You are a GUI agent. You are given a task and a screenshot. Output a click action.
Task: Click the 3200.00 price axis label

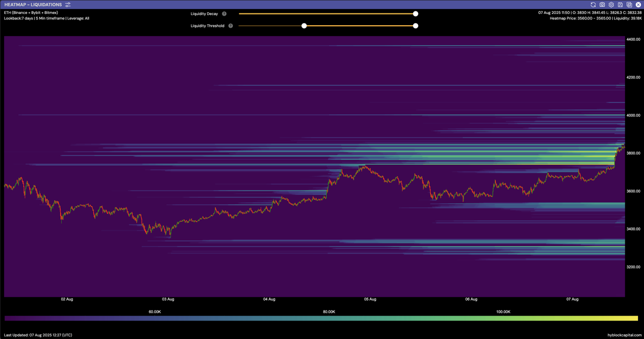click(x=633, y=267)
